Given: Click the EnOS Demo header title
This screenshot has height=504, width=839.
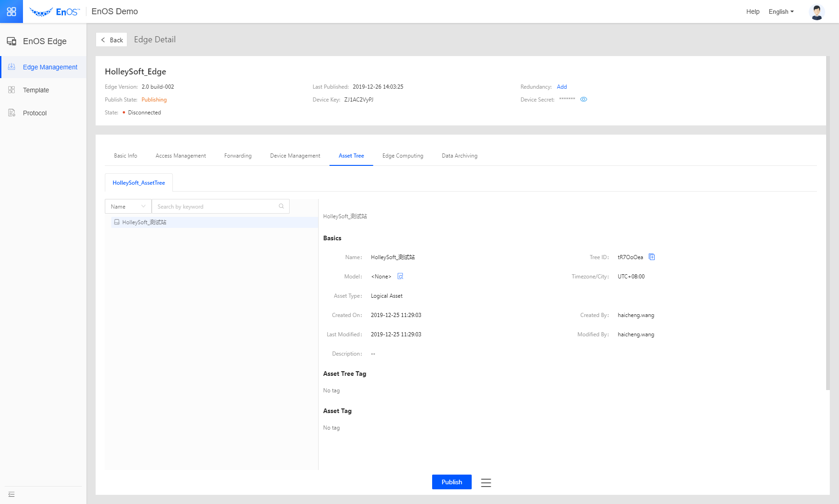Looking at the screenshot, I should [114, 11].
